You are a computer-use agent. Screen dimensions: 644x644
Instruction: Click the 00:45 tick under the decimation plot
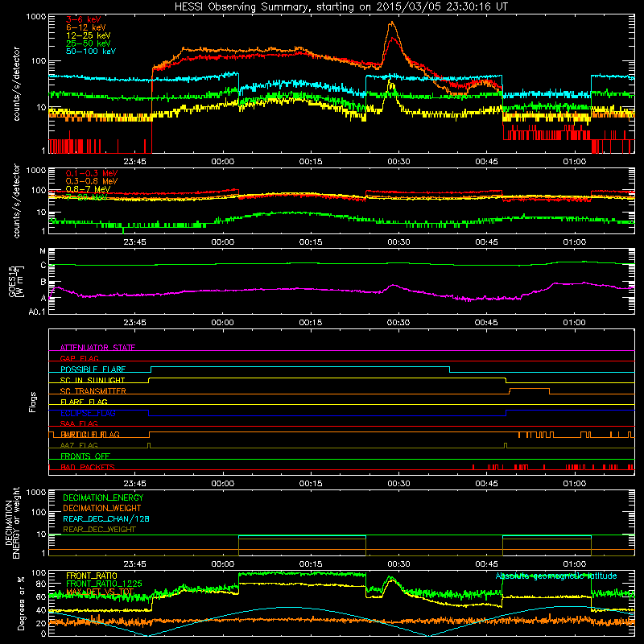point(486,564)
